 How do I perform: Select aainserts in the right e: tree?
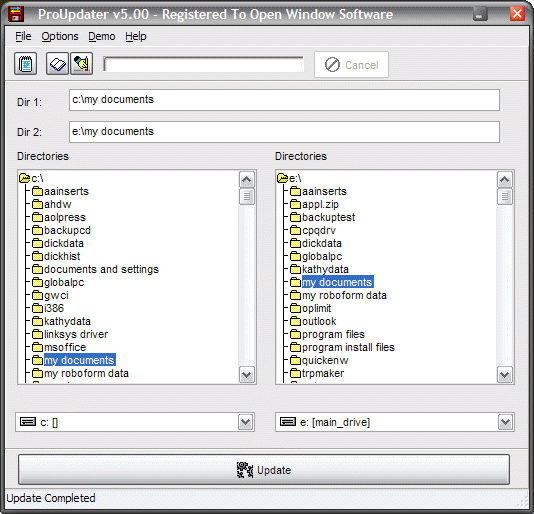pos(318,191)
